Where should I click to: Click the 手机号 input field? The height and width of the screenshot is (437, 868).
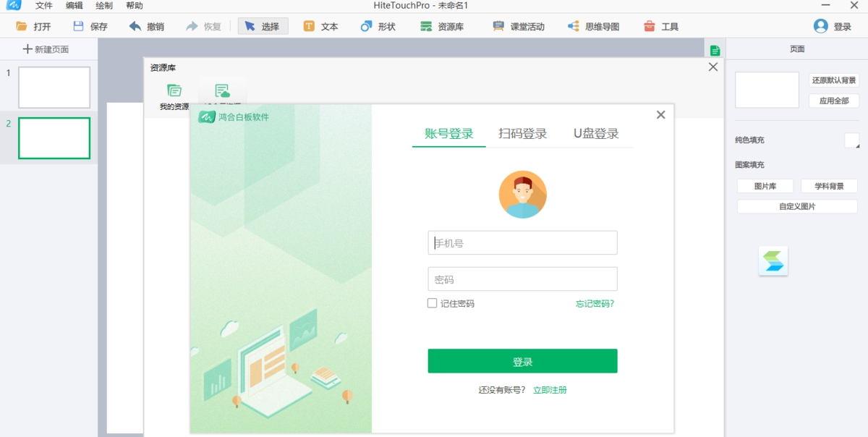522,243
